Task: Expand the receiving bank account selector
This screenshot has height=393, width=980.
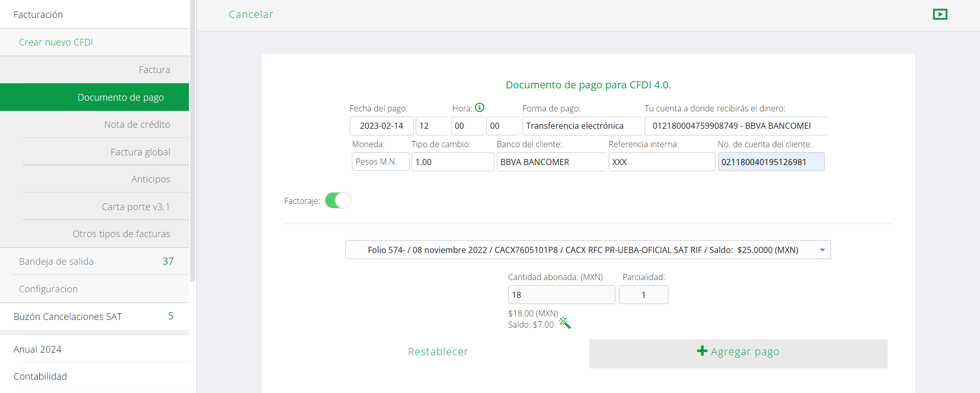Action: [x=735, y=126]
